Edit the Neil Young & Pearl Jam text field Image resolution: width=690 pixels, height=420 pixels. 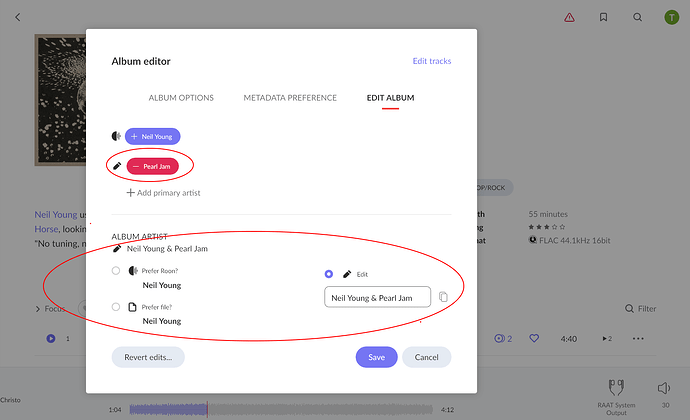pyautogui.click(x=378, y=297)
